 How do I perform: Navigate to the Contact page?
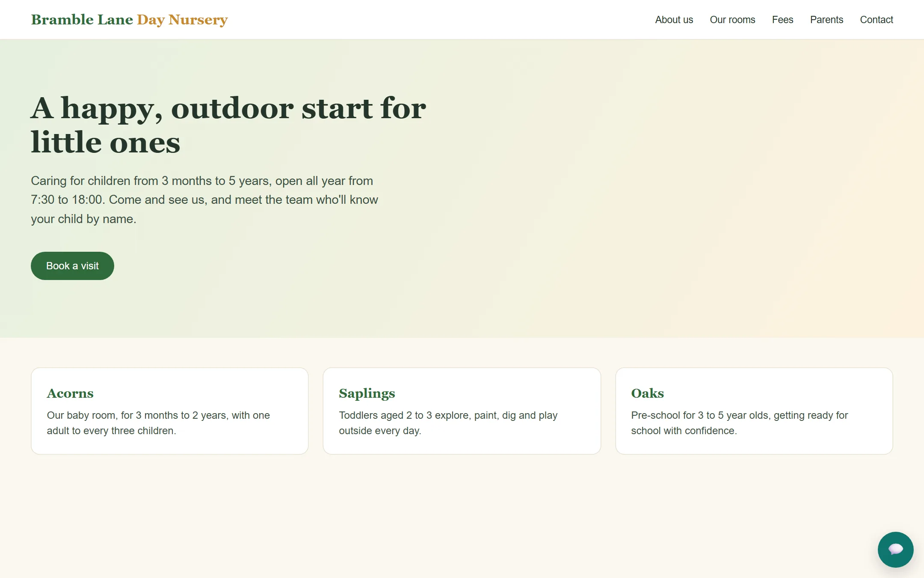pos(877,20)
